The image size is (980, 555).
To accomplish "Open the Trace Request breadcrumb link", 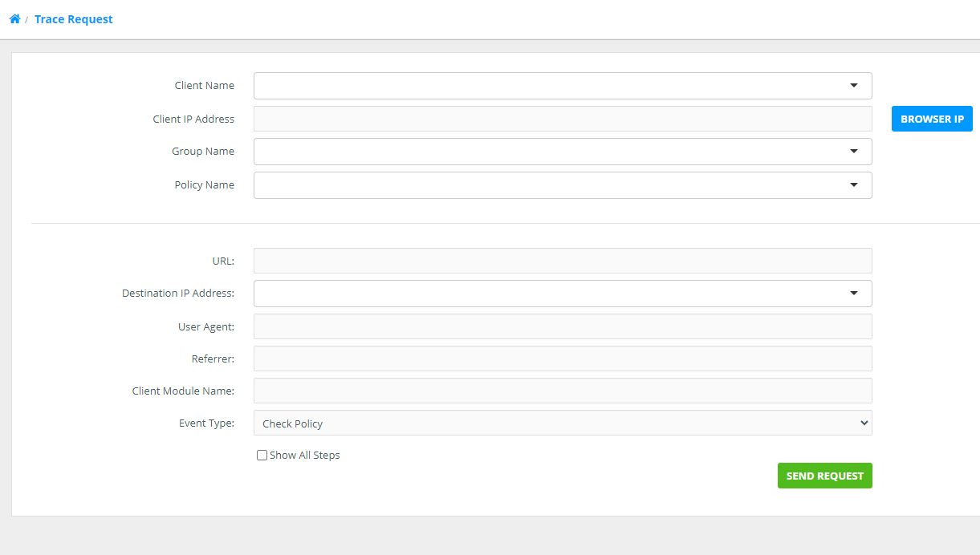I will coord(74,19).
